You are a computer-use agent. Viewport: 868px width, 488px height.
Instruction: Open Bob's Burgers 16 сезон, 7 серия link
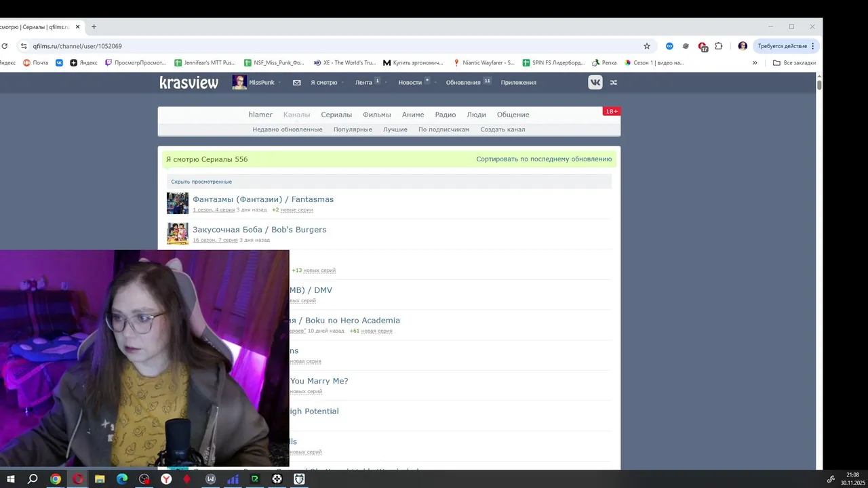point(215,240)
